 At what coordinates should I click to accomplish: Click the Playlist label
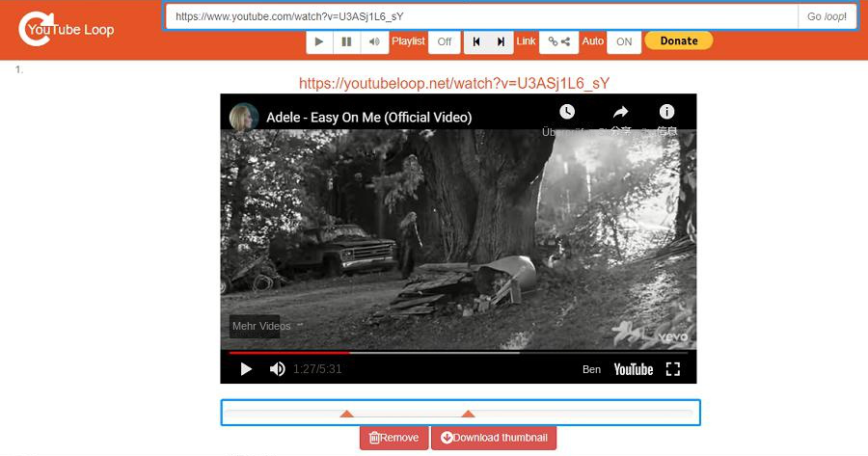[408, 40]
